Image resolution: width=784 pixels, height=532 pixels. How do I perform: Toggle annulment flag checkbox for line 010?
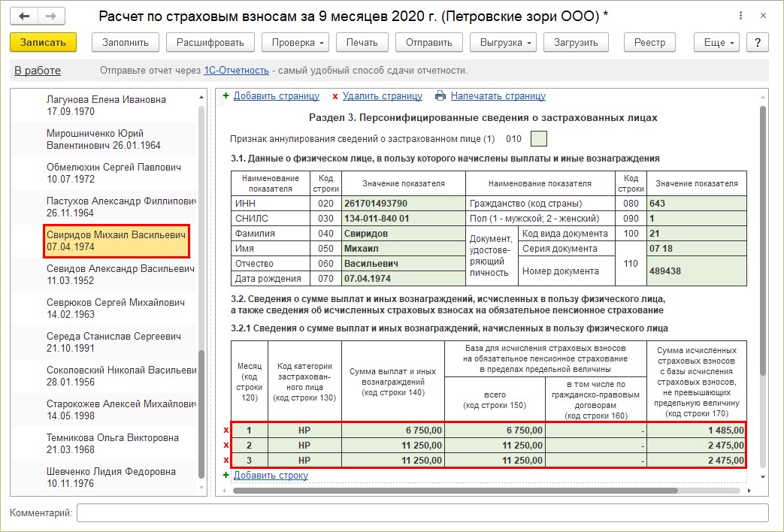click(x=538, y=138)
